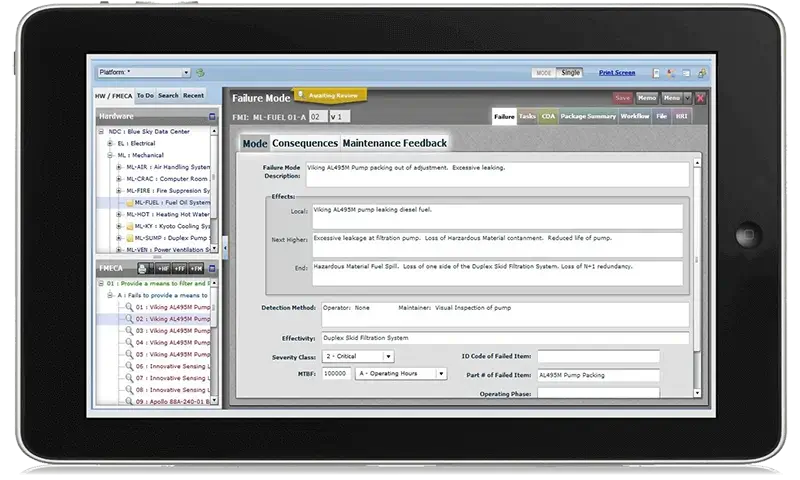Click the Memo button
Image resolution: width=800 pixels, height=480 pixels.
tap(647, 98)
